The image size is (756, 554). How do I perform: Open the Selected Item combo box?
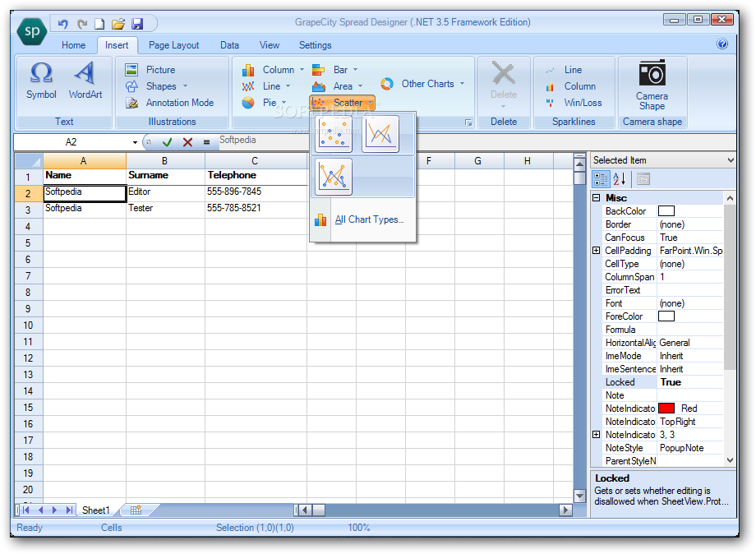pos(663,160)
